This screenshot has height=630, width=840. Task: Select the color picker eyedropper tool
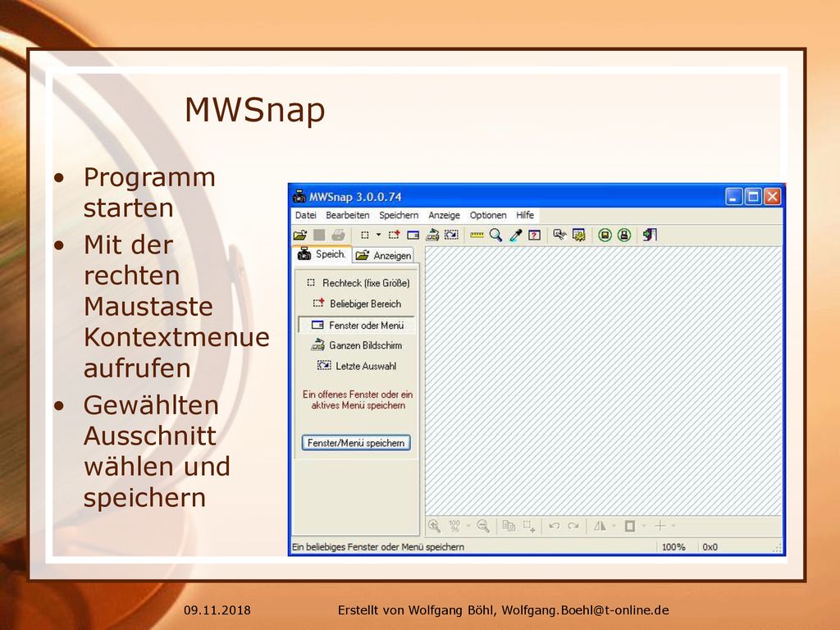(515, 235)
